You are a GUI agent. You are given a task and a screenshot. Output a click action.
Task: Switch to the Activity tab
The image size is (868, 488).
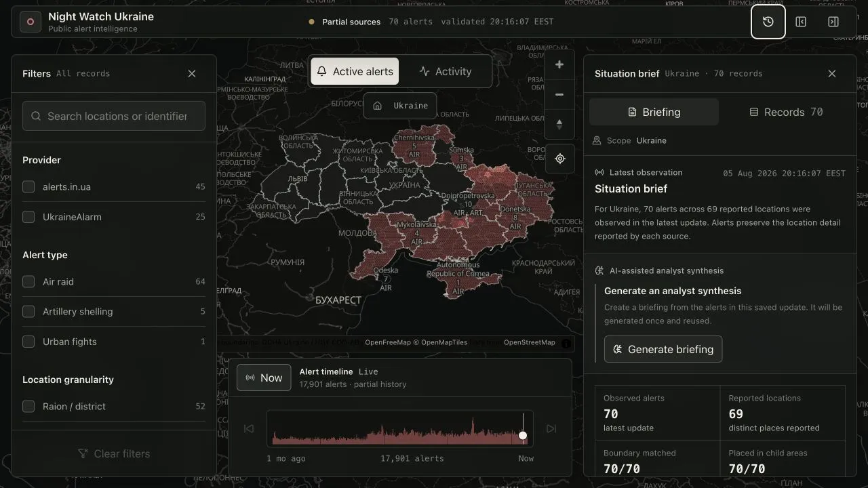coord(445,71)
